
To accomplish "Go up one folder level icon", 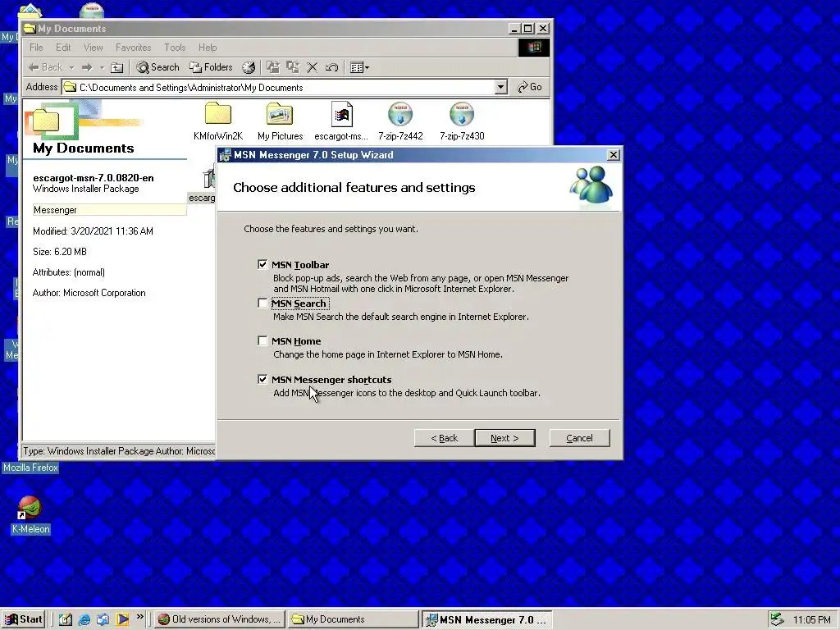I will point(116,67).
